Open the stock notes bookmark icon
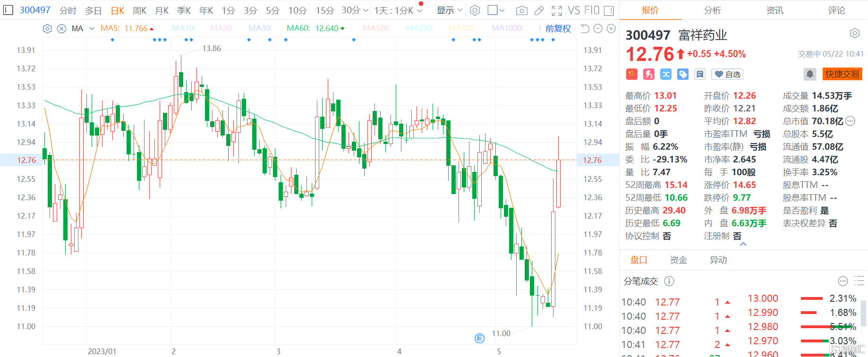The height and width of the screenshot is (357, 868). [x=700, y=74]
